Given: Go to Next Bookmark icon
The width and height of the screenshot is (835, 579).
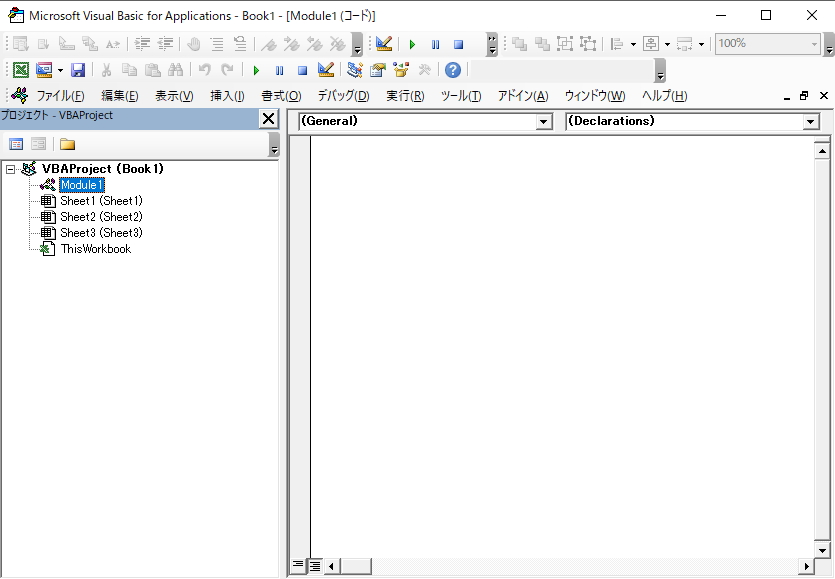Looking at the screenshot, I should [x=291, y=44].
